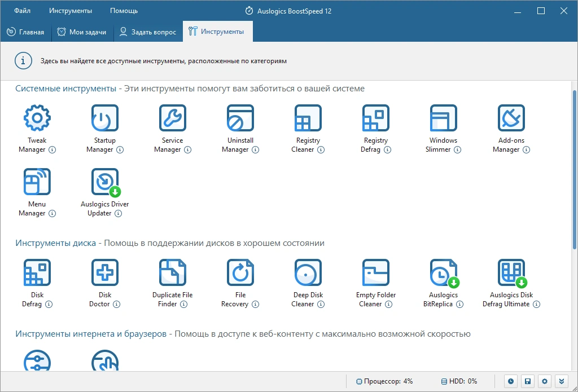Open the Помощь menu
Screen dimensions: 578x392
coord(124,11)
